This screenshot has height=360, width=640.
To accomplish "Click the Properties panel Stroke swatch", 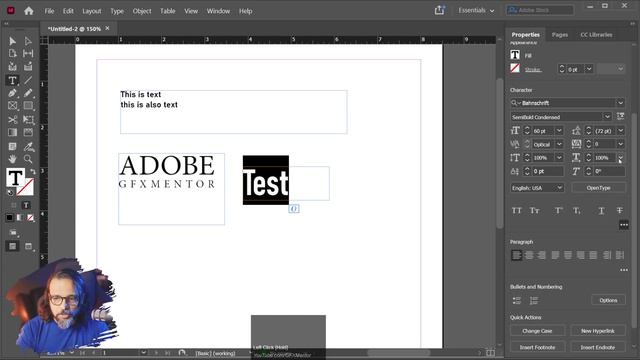I will (x=515, y=68).
